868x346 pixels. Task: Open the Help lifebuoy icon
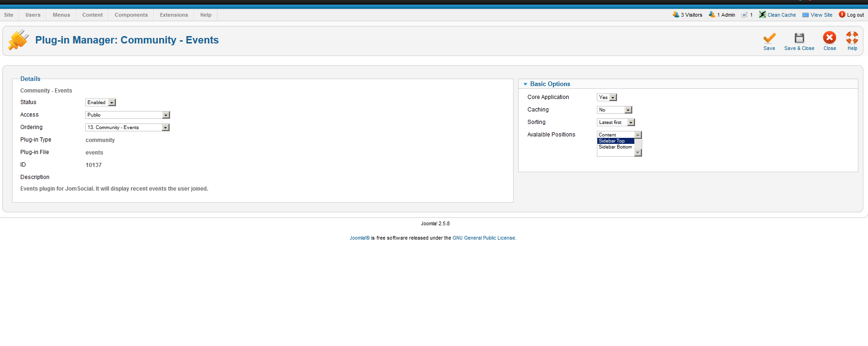pyautogui.click(x=852, y=37)
